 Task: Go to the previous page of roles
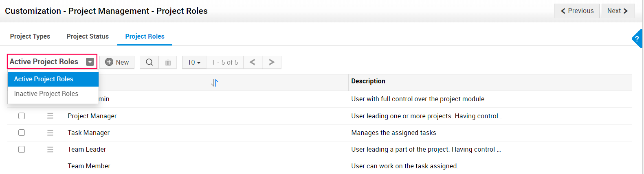[x=253, y=62]
